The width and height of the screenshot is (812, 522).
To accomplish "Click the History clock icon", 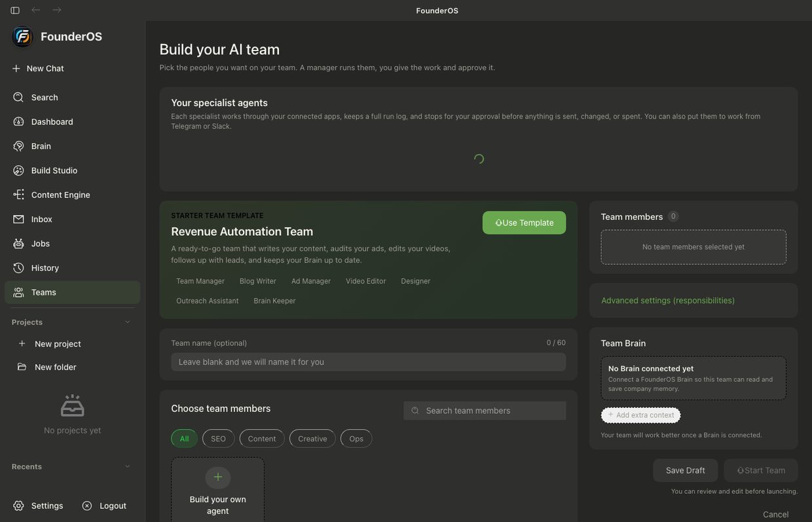I will (x=18, y=268).
